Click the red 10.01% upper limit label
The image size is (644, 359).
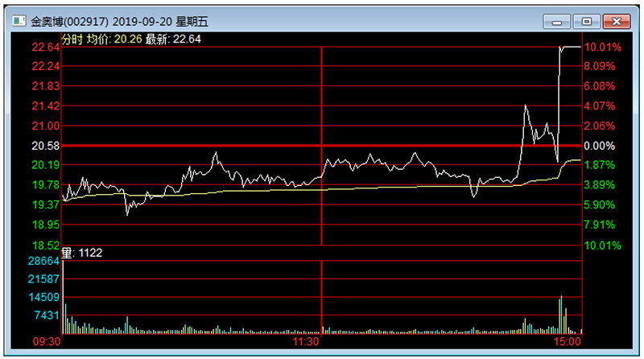tap(603, 47)
